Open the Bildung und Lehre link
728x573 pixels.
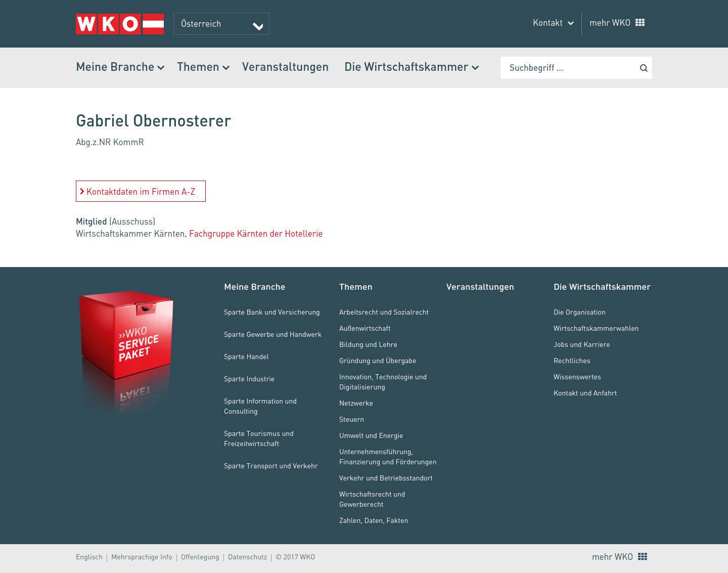(x=369, y=344)
